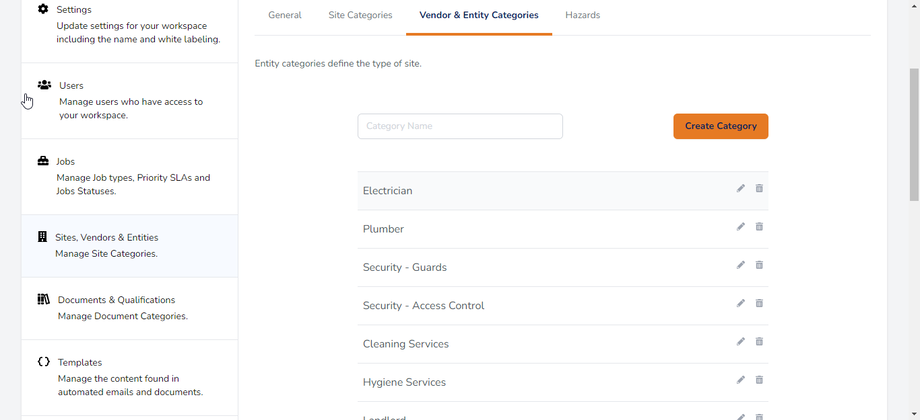The image size is (920, 420).
Task: Delete the Plumber category
Action: click(759, 227)
